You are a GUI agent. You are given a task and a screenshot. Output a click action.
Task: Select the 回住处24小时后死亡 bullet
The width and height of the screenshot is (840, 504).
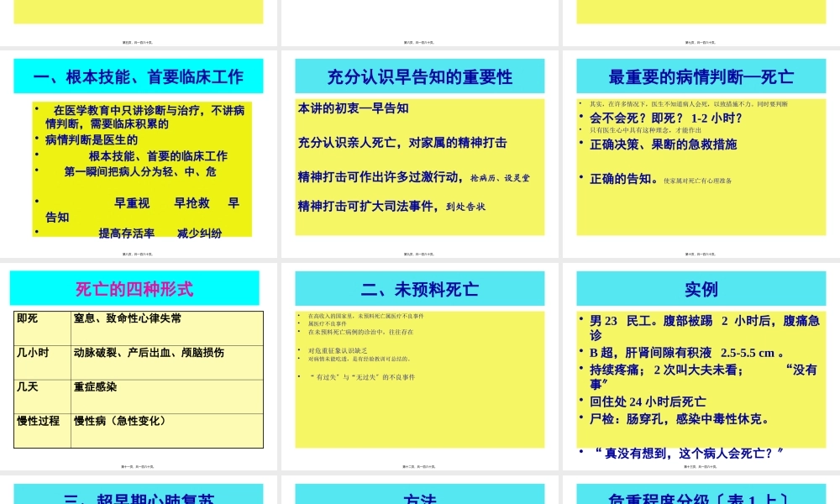(x=647, y=402)
